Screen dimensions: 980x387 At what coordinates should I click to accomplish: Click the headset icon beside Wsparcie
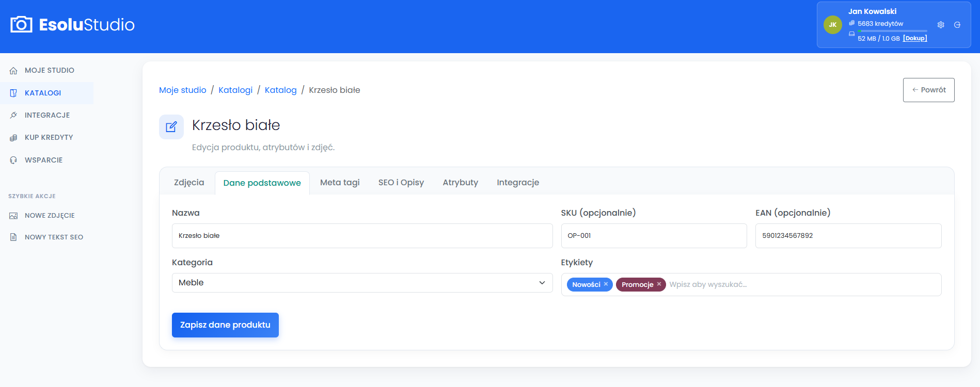tap(13, 160)
